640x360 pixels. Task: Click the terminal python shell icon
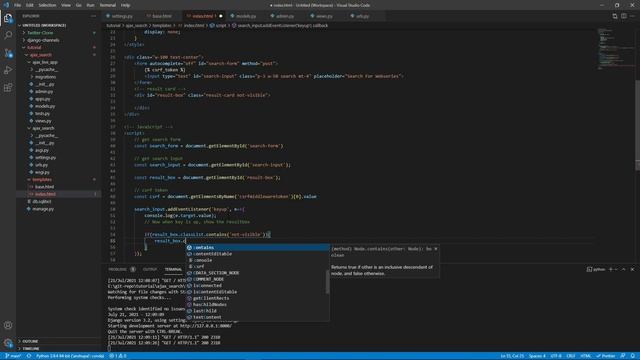coord(596,269)
